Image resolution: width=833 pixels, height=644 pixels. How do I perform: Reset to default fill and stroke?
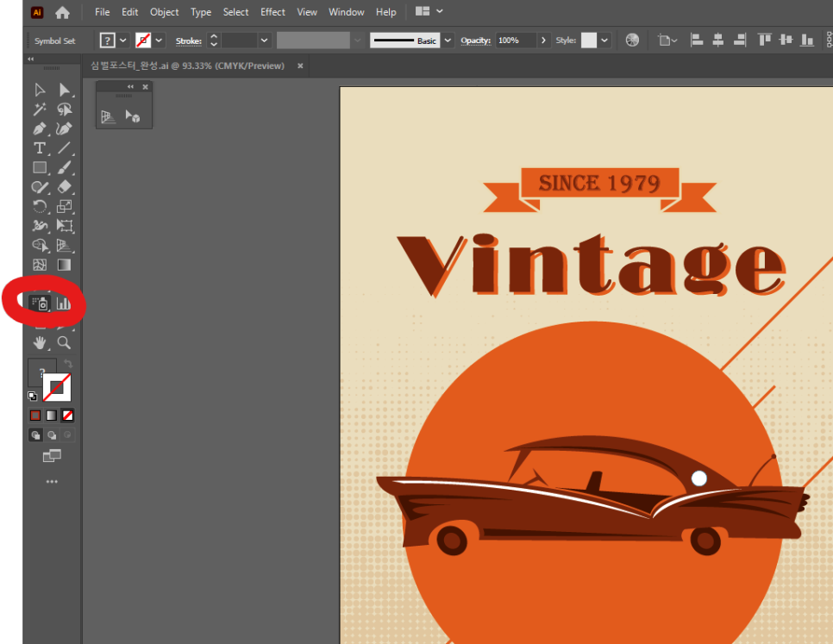pos(33,396)
